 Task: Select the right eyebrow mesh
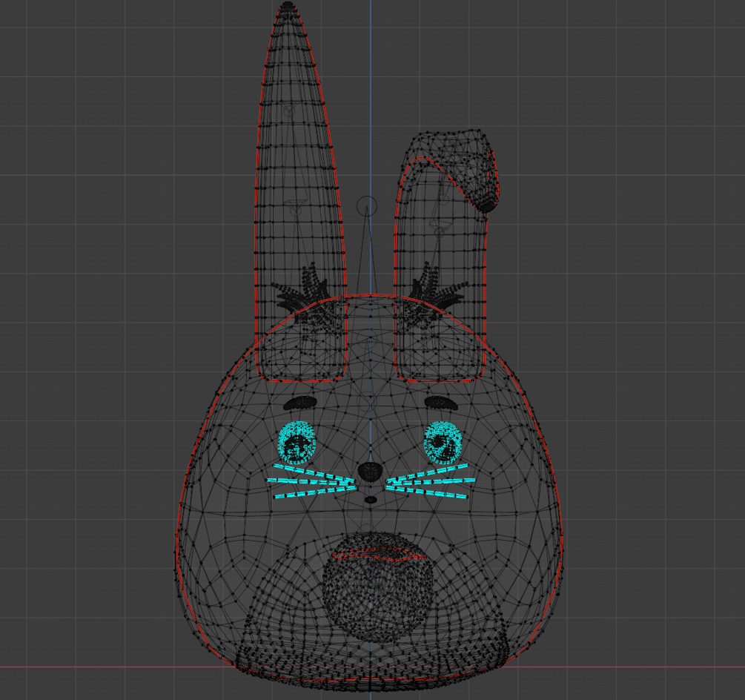tap(441, 403)
